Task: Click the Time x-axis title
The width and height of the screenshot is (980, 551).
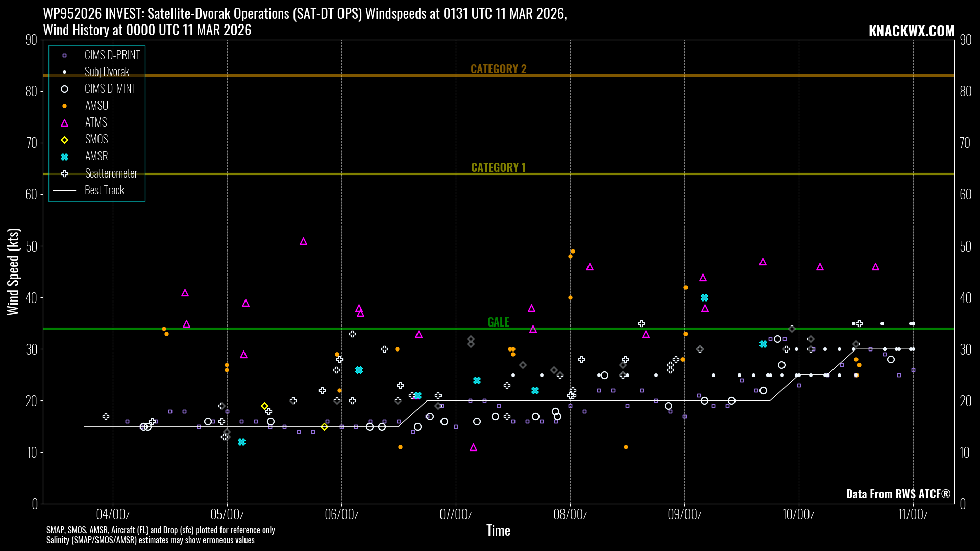Action: coord(498,531)
